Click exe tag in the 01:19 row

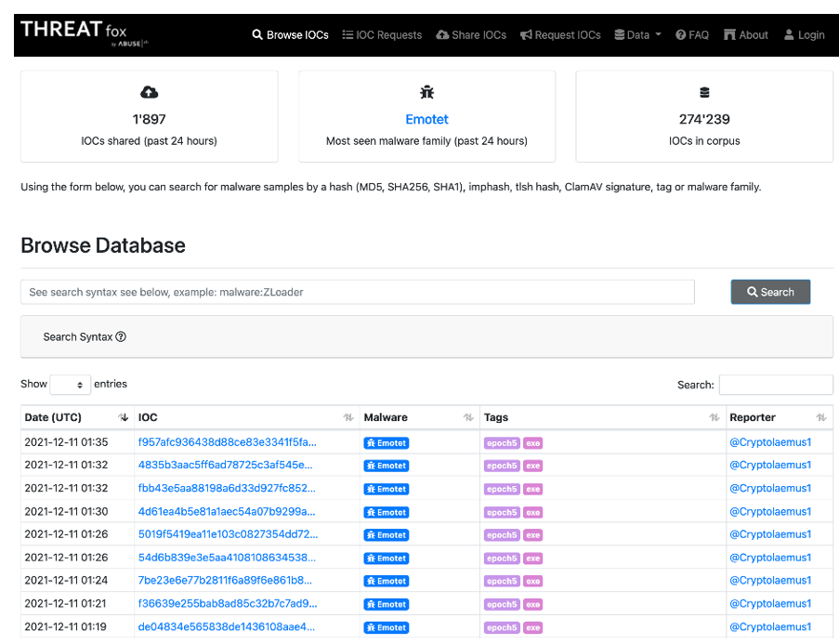tap(533, 627)
